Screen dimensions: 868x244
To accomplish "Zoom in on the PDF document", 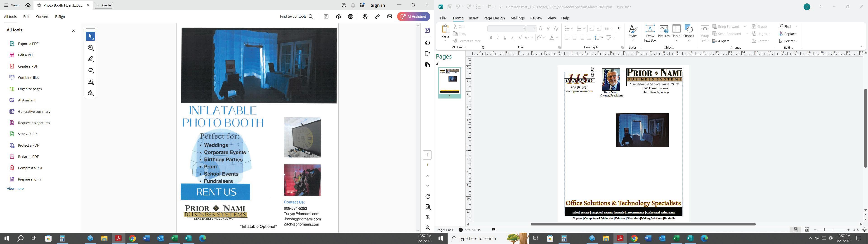I will point(428,217).
